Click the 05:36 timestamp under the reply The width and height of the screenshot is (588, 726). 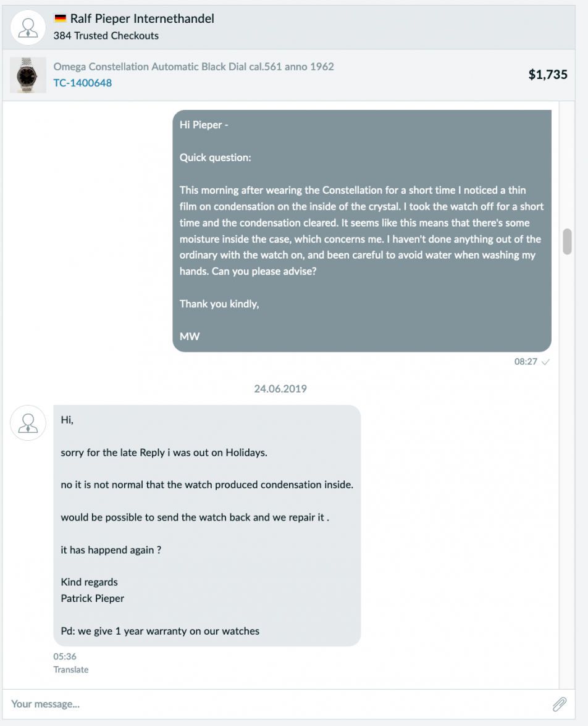[65, 656]
